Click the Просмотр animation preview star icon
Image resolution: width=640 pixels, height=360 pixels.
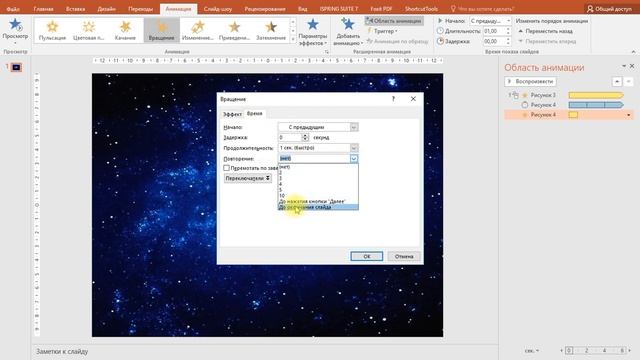tap(15, 25)
